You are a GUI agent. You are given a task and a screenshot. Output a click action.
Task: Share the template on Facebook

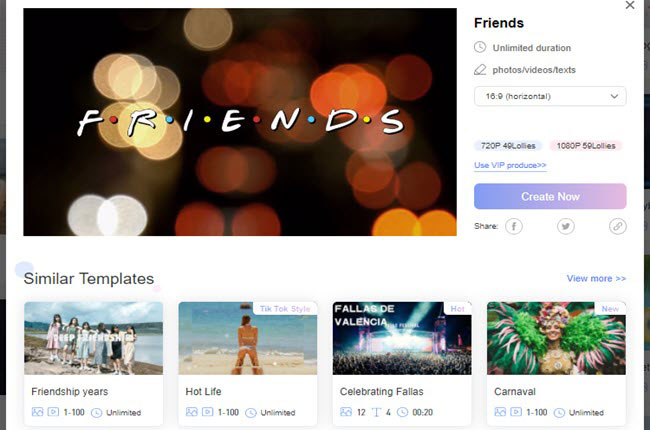click(514, 226)
